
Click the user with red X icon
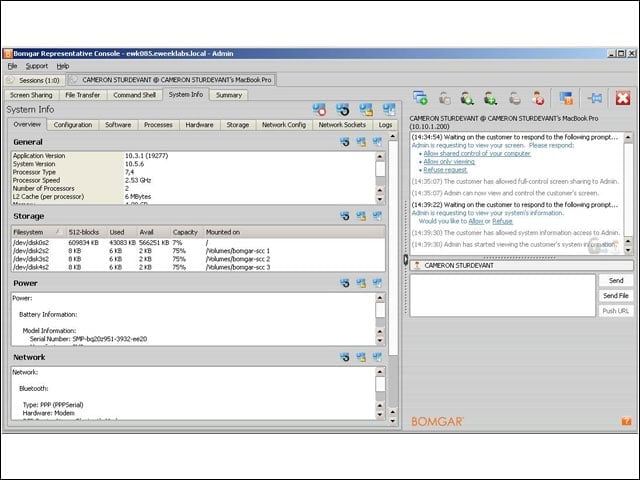(538, 98)
